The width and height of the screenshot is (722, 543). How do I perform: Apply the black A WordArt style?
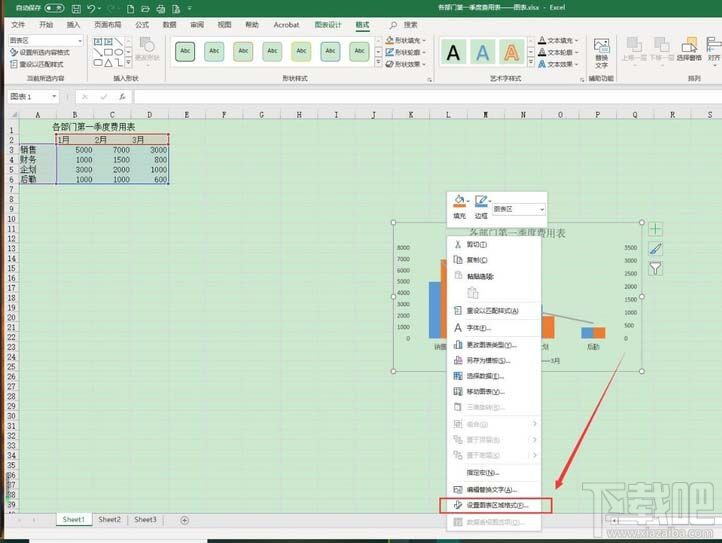coord(453,53)
